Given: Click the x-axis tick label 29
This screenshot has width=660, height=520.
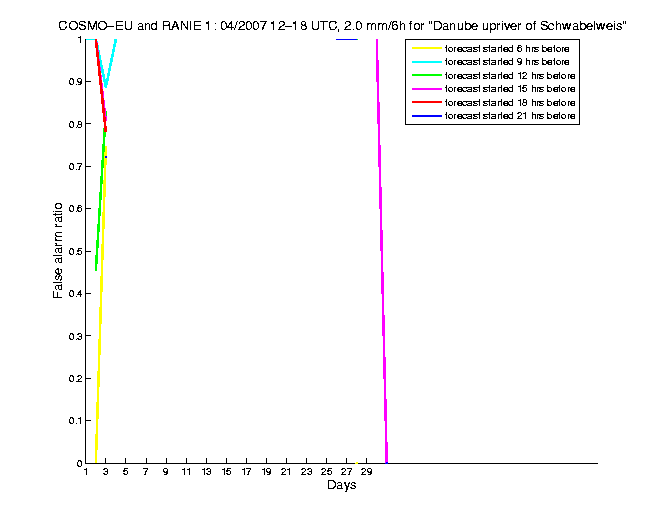Looking at the screenshot, I should pyautogui.click(x=367, y=472).
